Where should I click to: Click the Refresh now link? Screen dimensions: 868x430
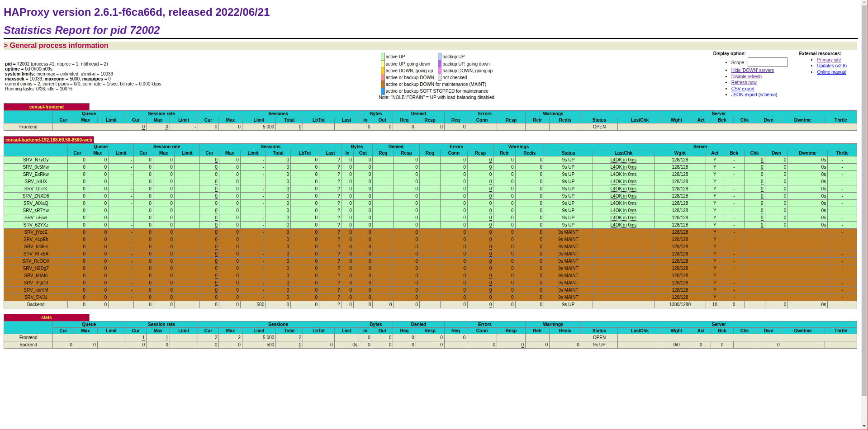pyautogui.click(x=744, y=83)
